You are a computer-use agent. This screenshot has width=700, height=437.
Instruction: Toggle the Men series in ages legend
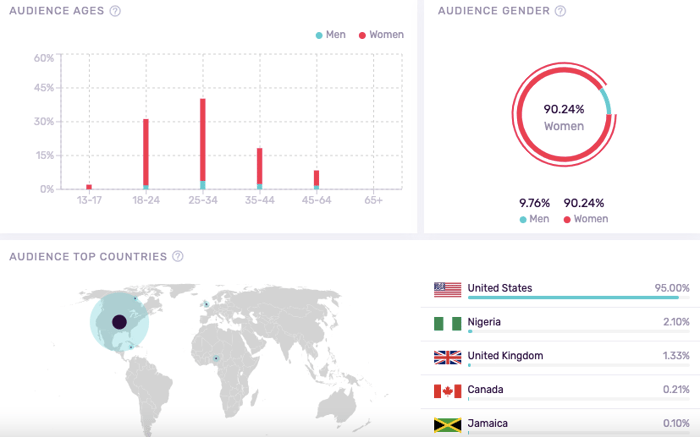click(331, 35)
